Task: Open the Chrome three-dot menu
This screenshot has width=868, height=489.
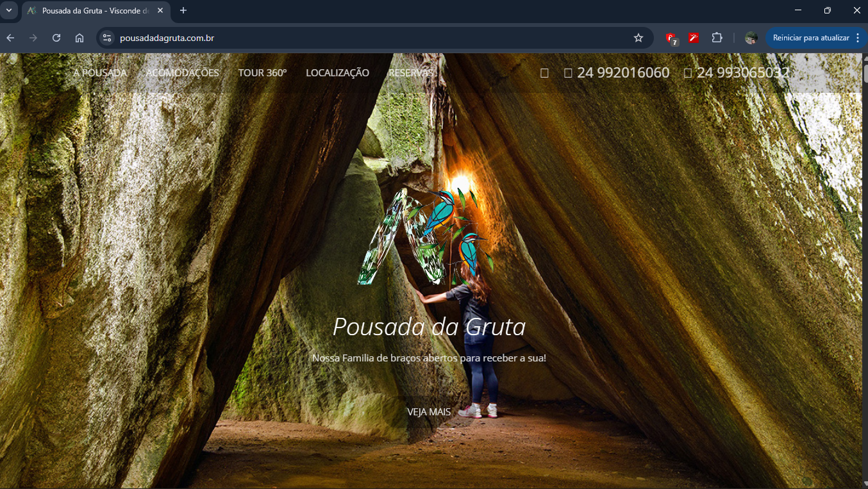Action: 858,38
